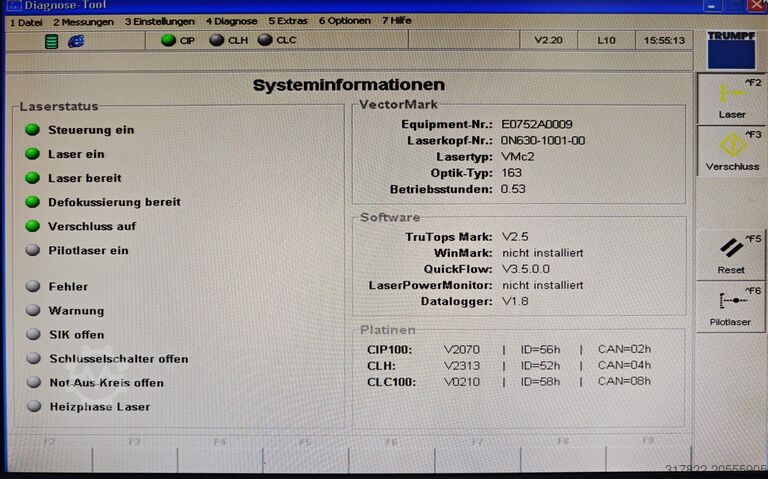Click the Steuerung ein status LED
The height and width of the screenshot is (479, 768).
(32, 130)
